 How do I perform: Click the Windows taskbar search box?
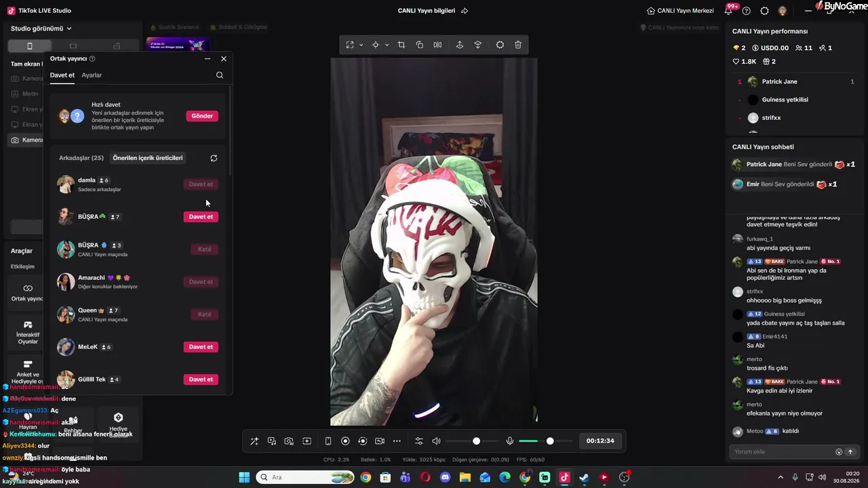tap(304, 477)
